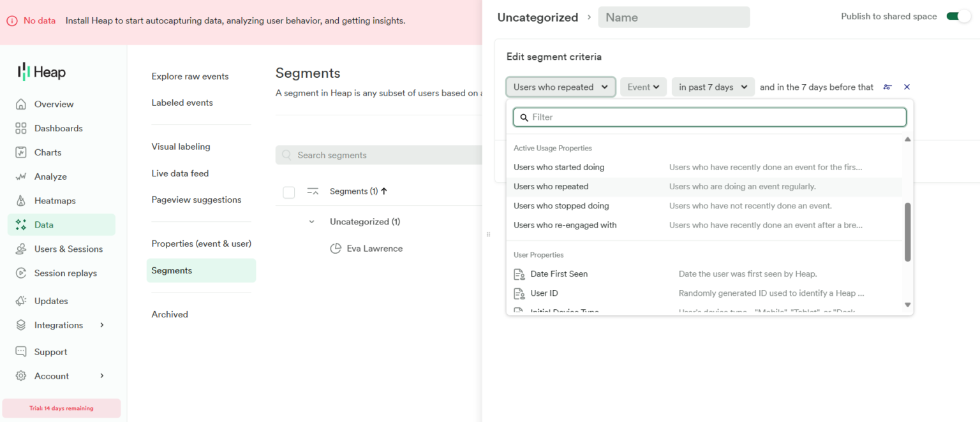The height and width of the screenshot is (422, 980).
Task: Open 'Explore raw events'
Action: click(x=189, y=76)
